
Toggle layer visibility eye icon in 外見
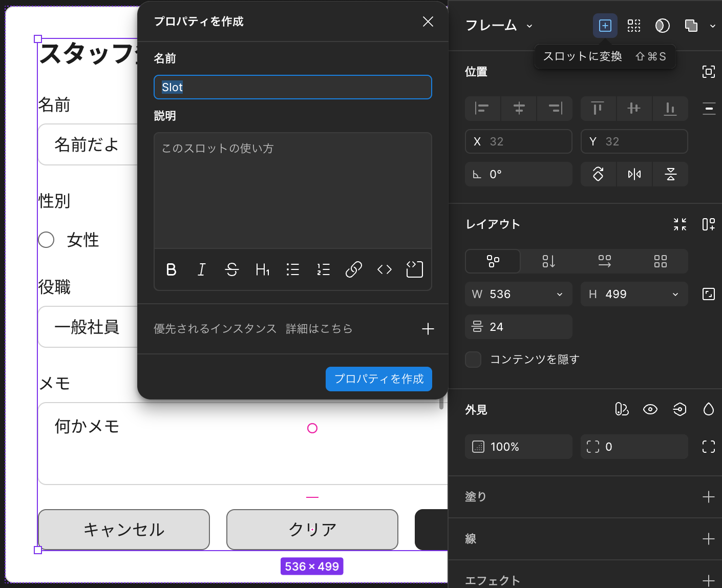coord(650,409)
